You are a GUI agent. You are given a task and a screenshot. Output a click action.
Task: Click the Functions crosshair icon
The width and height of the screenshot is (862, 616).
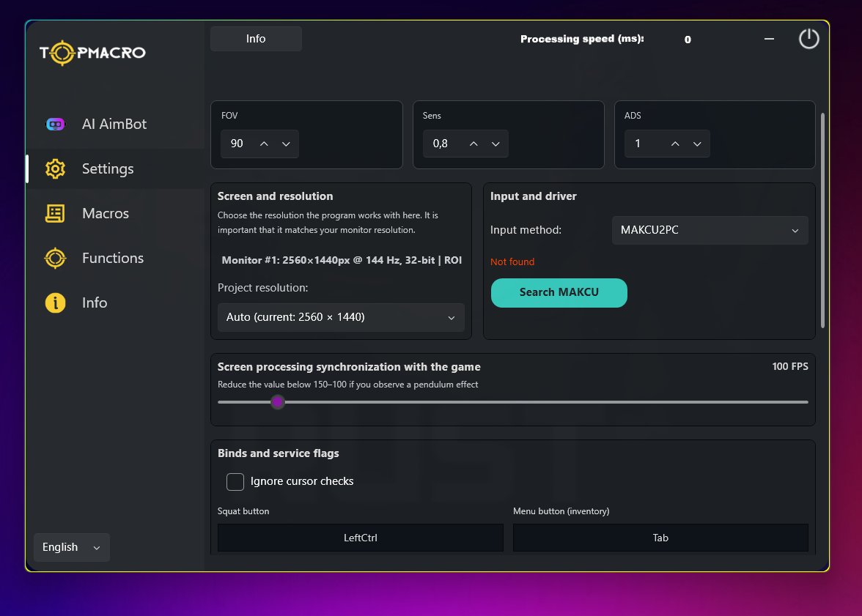(55, 258)
